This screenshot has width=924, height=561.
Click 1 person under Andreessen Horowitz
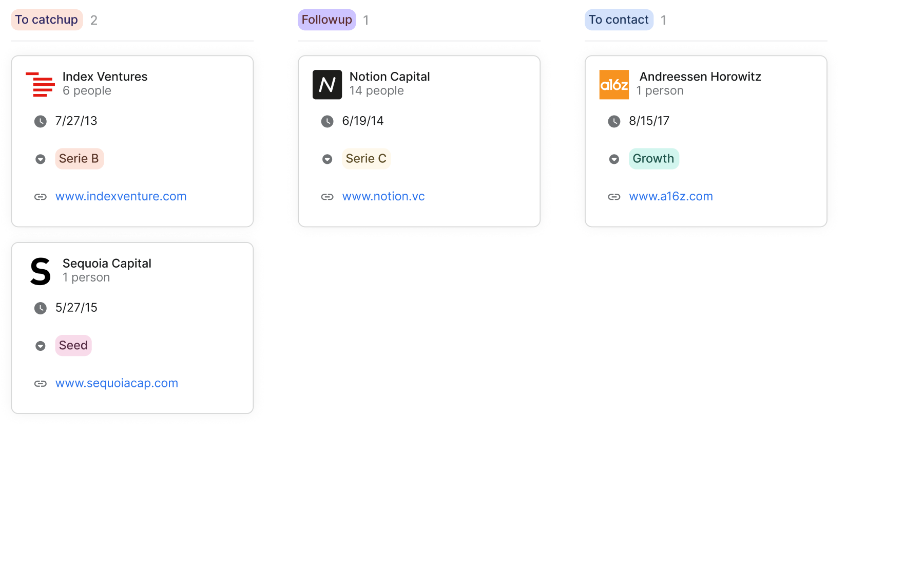660,91
